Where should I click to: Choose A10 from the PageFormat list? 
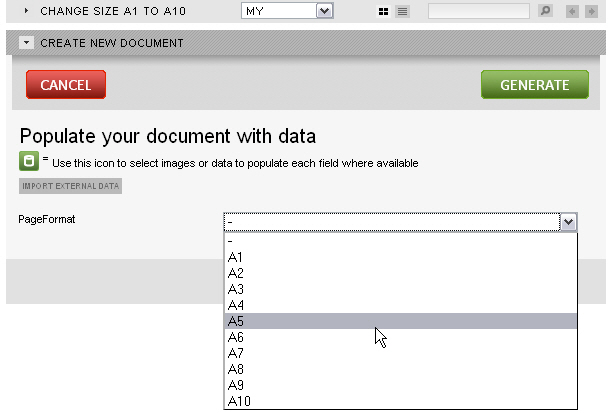401,401
